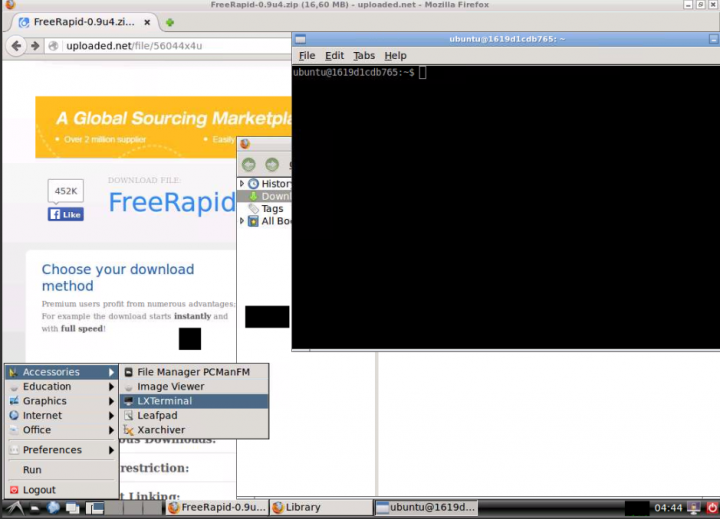Open the Preferences submenu
This screenshot has width=720, height=519.
62,450
